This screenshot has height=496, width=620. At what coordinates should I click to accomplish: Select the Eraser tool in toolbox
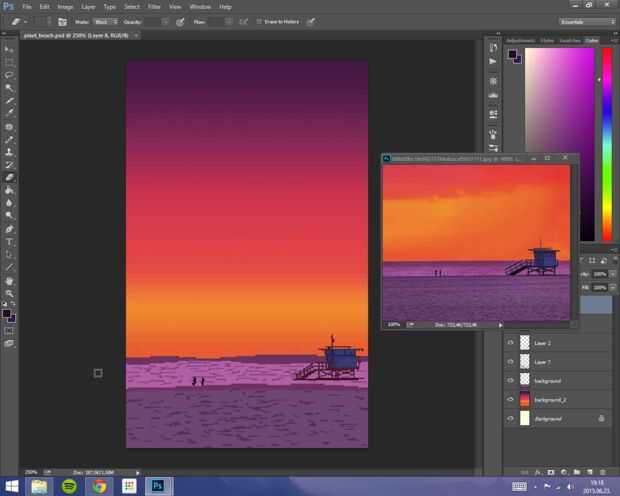tap(9, 178)
